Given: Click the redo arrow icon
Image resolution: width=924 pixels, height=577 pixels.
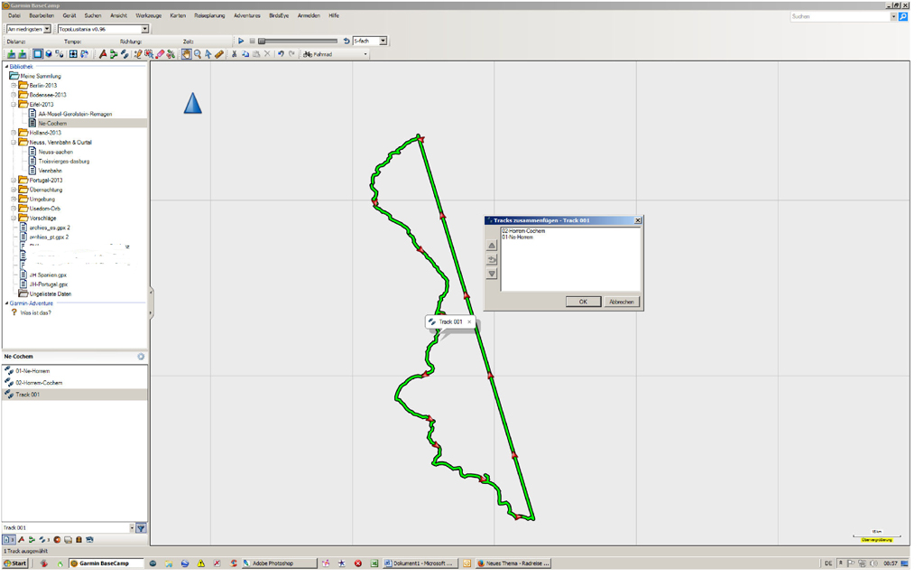Looking at the screenshot, I should coord(291,54).
